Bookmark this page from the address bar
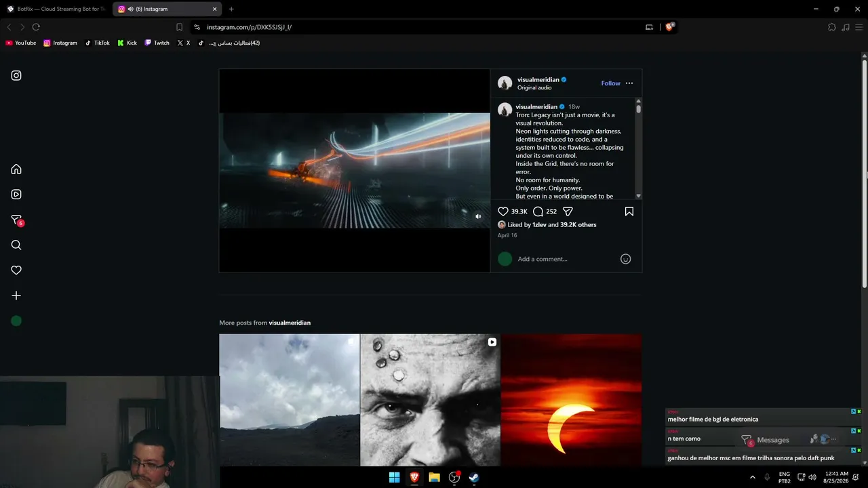The height and width of the screenshot is (488, 868). 179,27
